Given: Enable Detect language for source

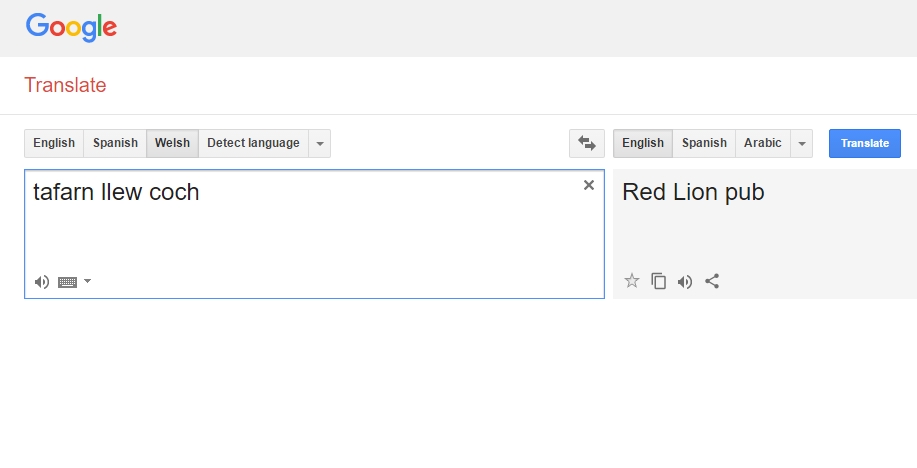Looking at the screenshot, I should (x=253, y=143).
